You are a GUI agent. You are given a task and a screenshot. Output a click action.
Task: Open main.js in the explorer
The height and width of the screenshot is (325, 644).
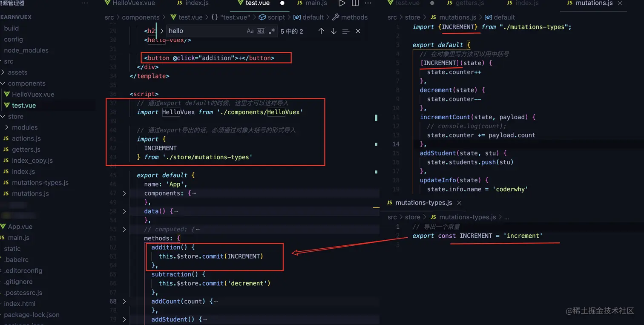[x=18, y=238]
